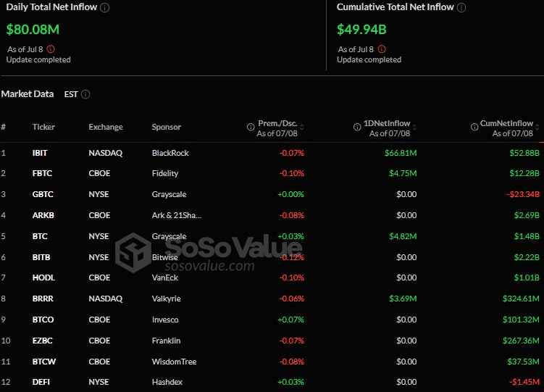Click Ark & 21Sha... sponsor name

pos(177,215)
